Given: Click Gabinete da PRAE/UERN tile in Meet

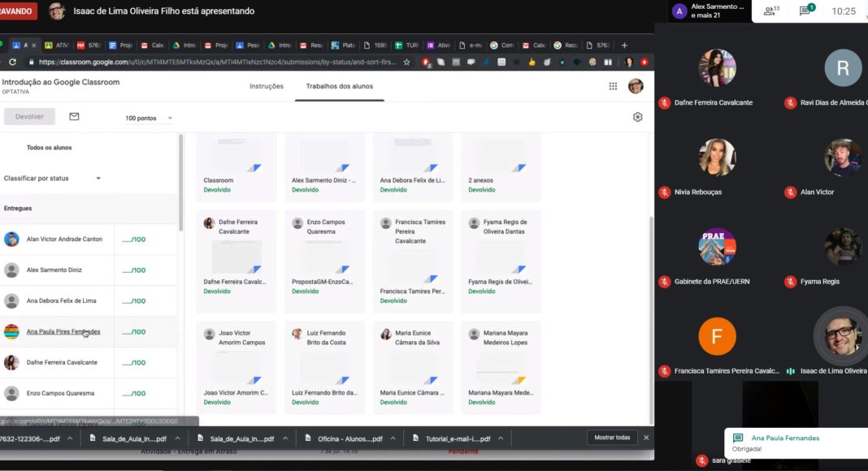Looking at the screenshot, I should (x=717, y=247).
